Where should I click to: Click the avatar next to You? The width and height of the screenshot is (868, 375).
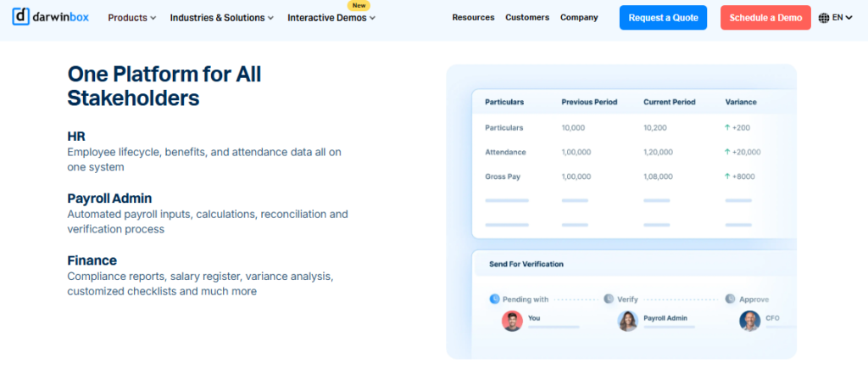512,321
